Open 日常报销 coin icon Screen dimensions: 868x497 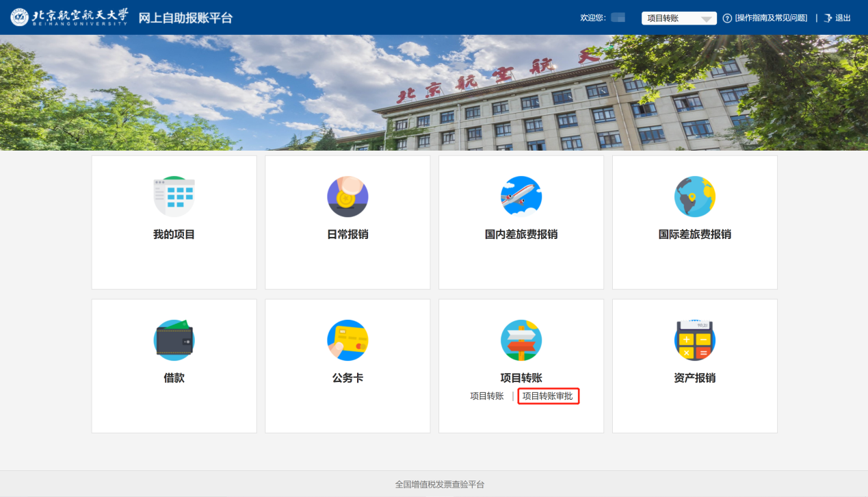(347, 196)
